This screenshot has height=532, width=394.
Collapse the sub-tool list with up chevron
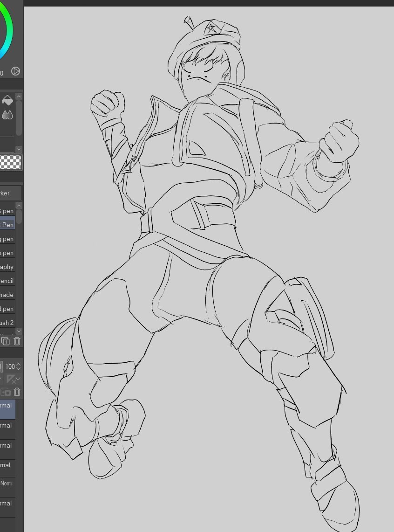point(19,205)
